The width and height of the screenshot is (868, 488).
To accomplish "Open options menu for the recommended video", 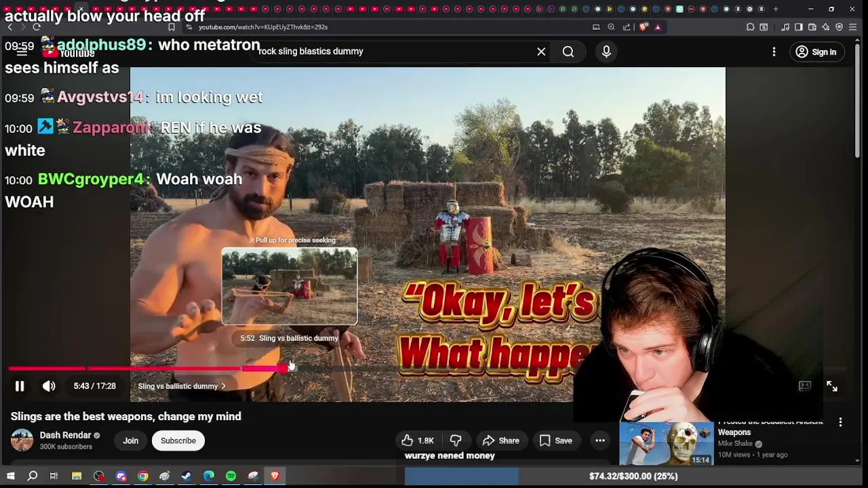I will tap(840, 422).
